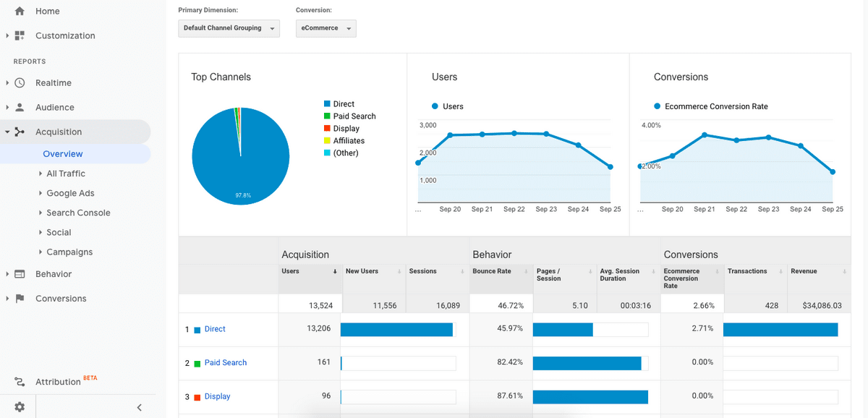Click the Home house icon in sidebar
This screenshot has height=418, width=868.
(x=20, y=11)
